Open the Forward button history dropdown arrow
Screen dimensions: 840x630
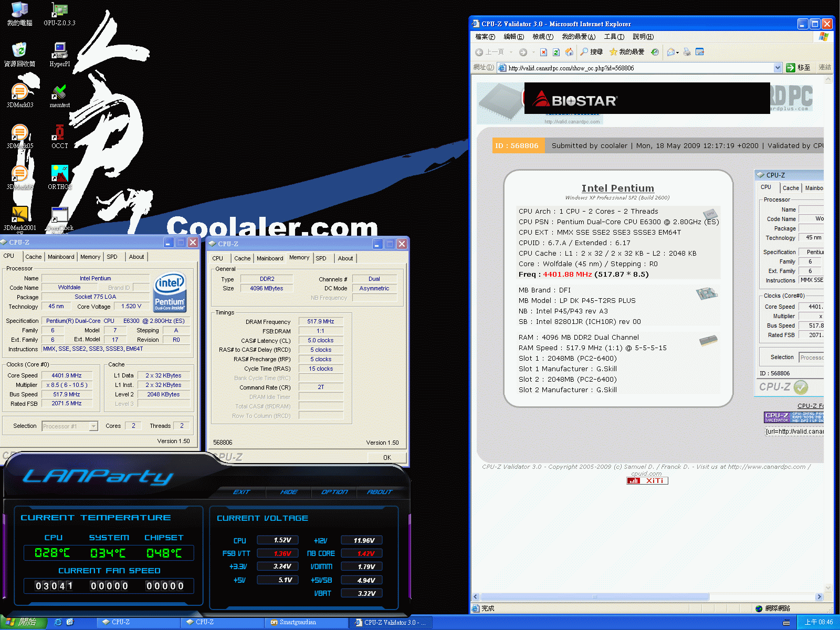coord(533,52)
